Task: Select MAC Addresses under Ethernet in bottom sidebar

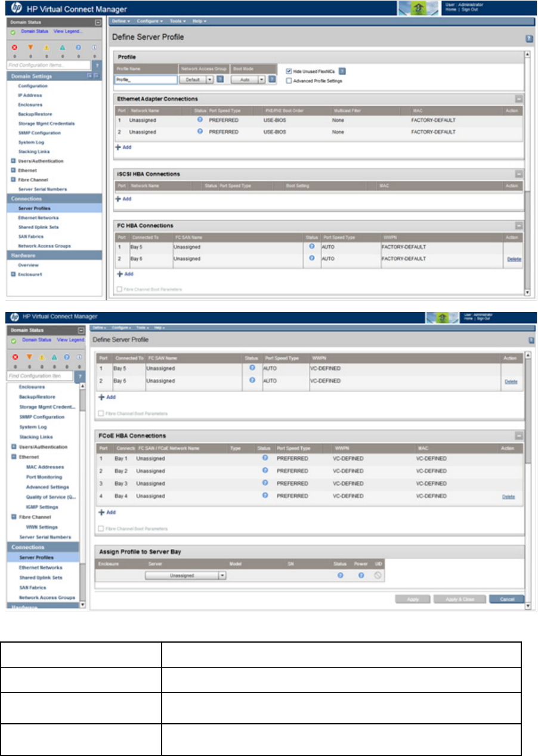Action: point(45,467)
